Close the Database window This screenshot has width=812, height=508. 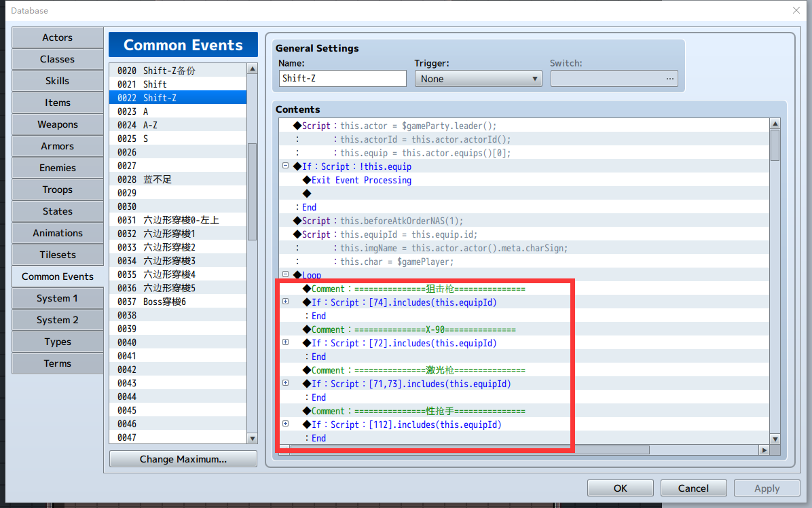[796, 10]
